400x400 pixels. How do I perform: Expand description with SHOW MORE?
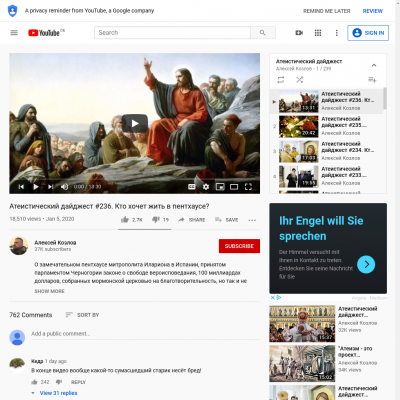click(49, 291)
